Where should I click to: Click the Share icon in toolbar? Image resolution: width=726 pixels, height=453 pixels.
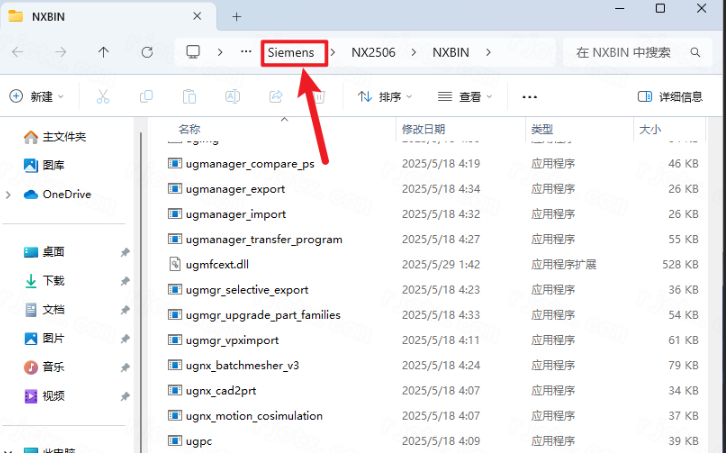(x=276, y=97)
